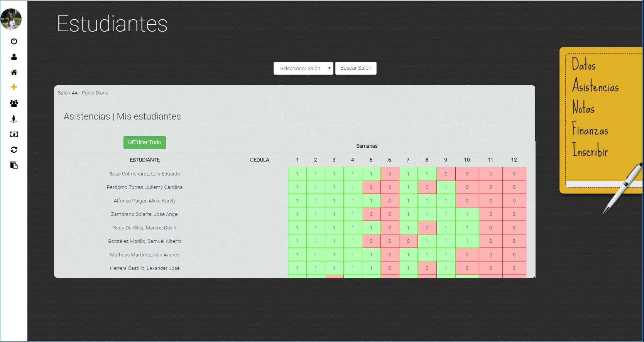Go to the home icon in sidebar

pos(14,72)
